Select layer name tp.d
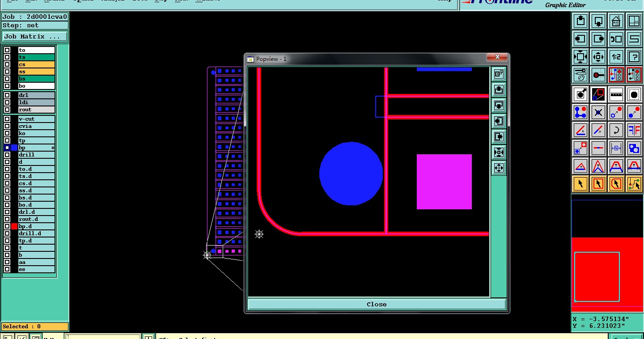 (37, 241)
